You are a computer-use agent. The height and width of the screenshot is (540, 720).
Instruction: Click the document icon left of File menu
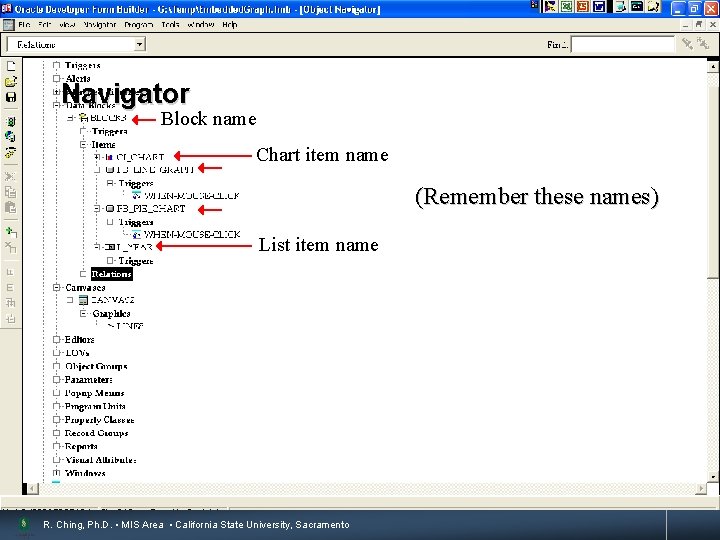click(8, 24)
